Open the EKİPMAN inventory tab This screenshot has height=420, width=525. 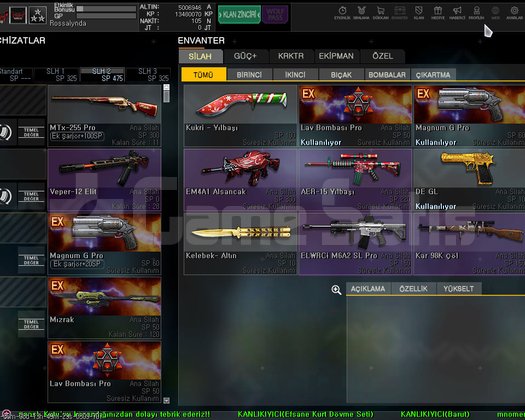point(336,56)
